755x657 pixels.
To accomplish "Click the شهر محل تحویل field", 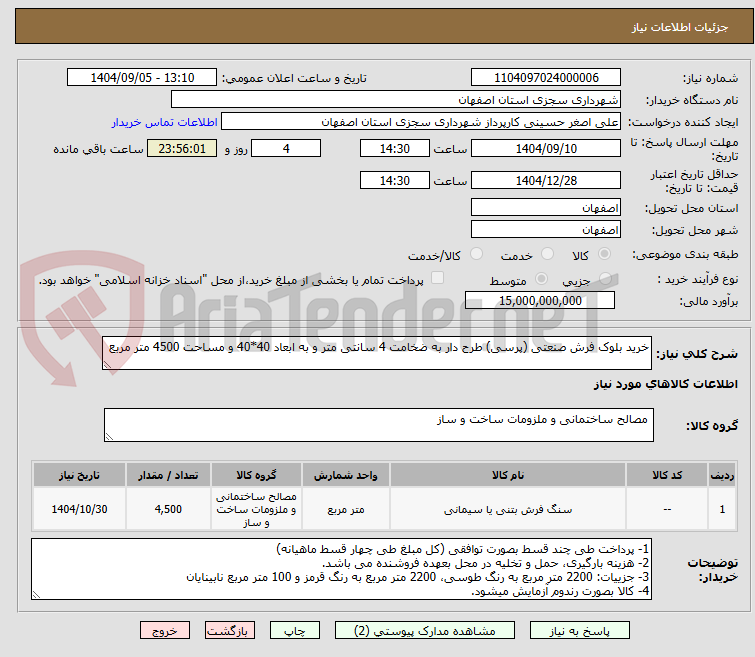I will (546, 229).
